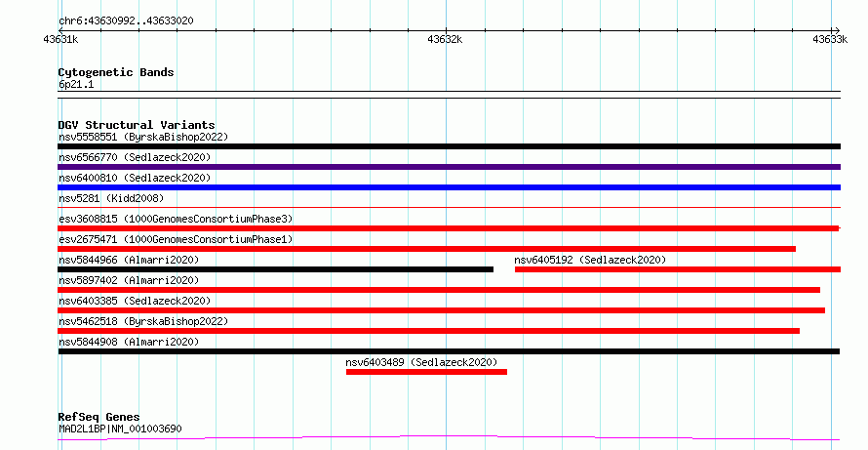Click the nsv5558551 (ByrskaBishop2022) variant label

(143, 137)
